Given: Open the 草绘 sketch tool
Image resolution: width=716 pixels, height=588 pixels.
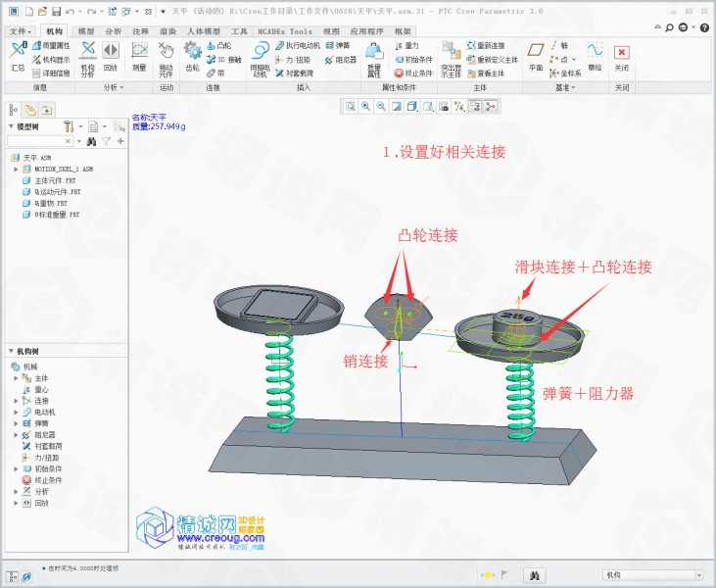Looking at the screenshot, I should 595,57.
